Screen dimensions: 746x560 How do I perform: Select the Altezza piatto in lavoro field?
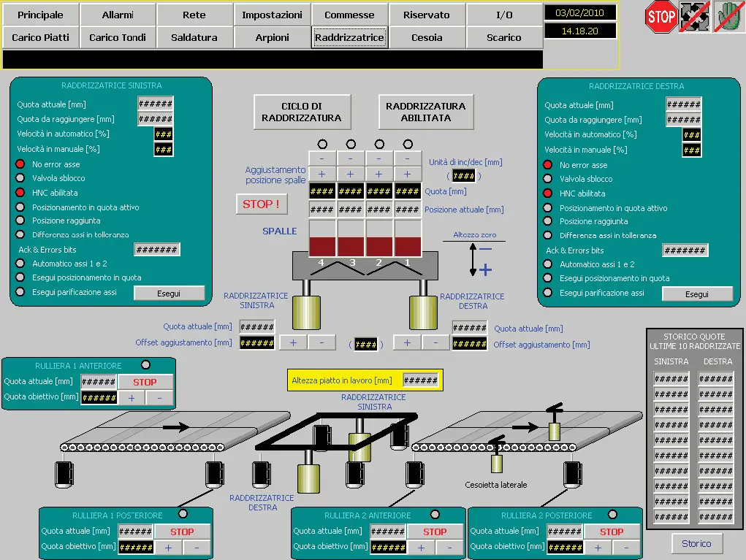(x=421, y=380)
